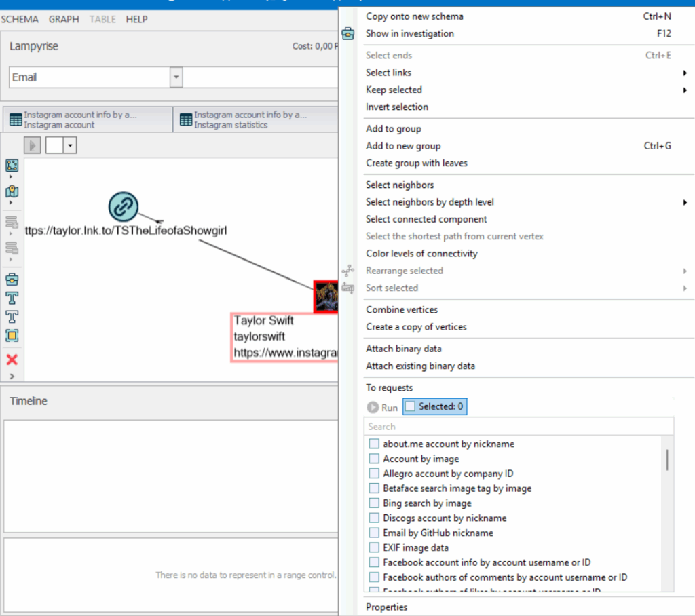Click the graph layout icon in left toolbar

coord(12,166)
